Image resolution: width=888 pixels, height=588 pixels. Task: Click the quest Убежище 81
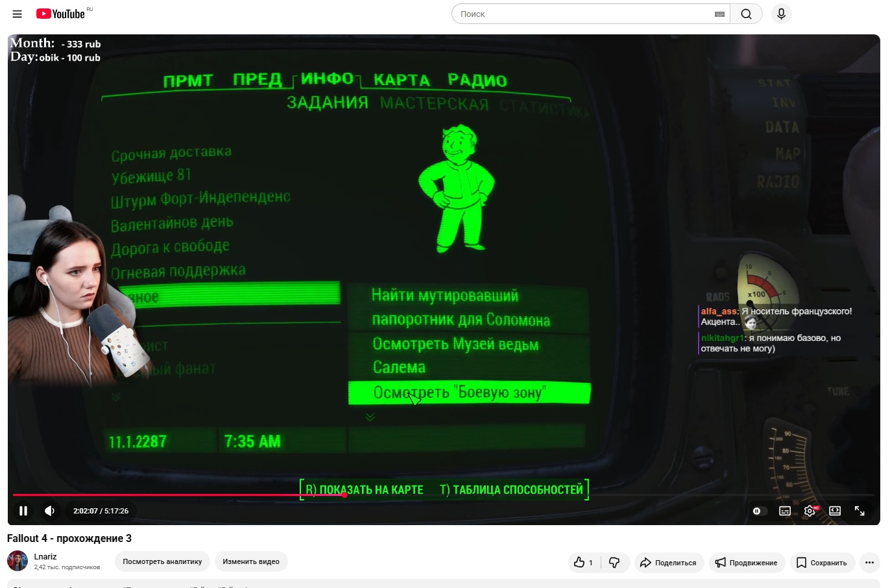(x=151, y=176)
